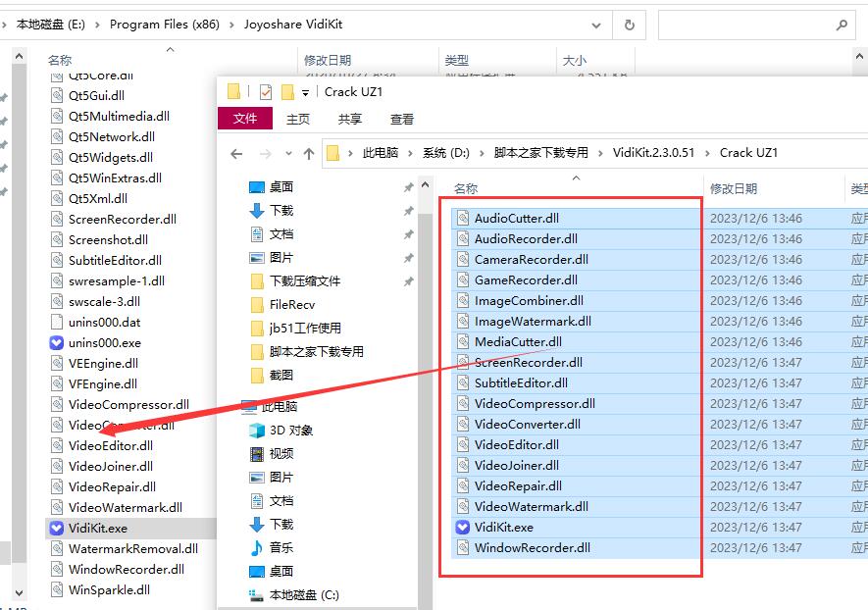Open the 文件 file menu tab
Viewport: 868px width, 610px height.
click(245, 119)
